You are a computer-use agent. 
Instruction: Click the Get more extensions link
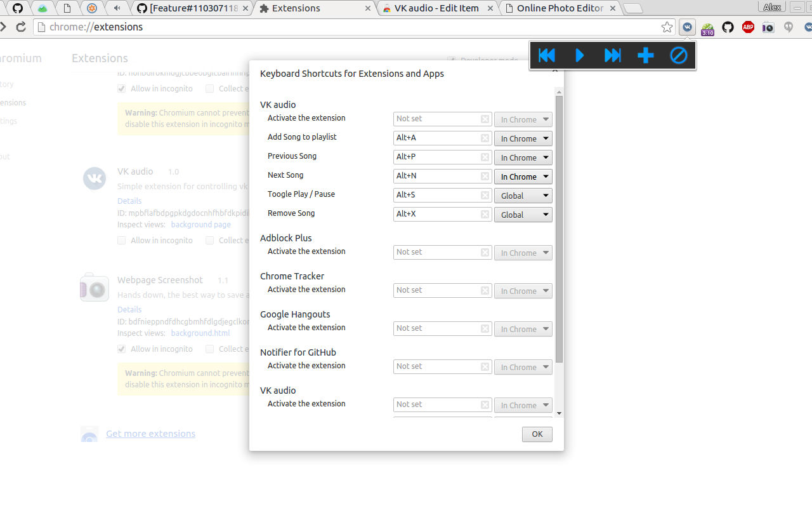click(x=150, y=434)
